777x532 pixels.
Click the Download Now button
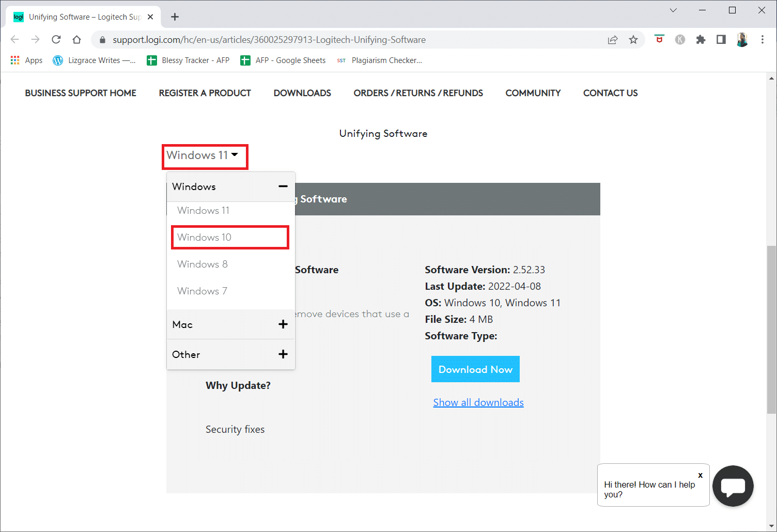(475, 369)
